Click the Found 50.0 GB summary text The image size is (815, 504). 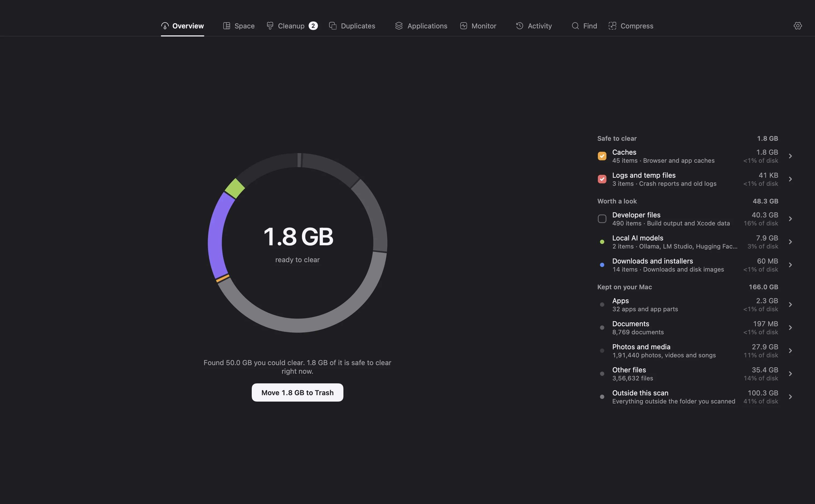[297, 367]
